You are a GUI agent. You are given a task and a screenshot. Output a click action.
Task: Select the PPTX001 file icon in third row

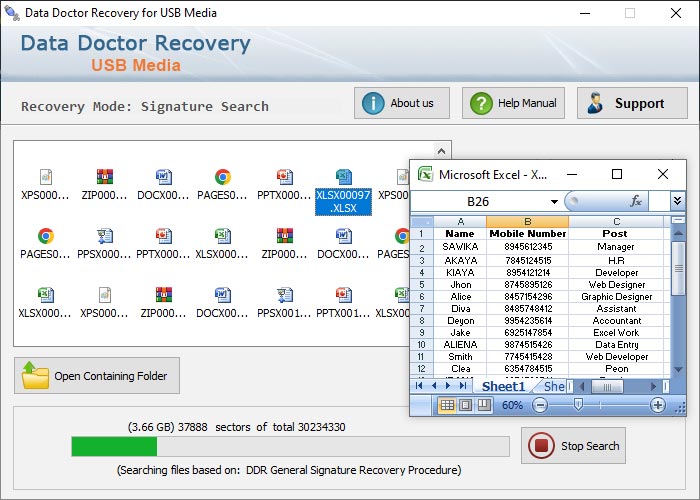pos(343,295)
